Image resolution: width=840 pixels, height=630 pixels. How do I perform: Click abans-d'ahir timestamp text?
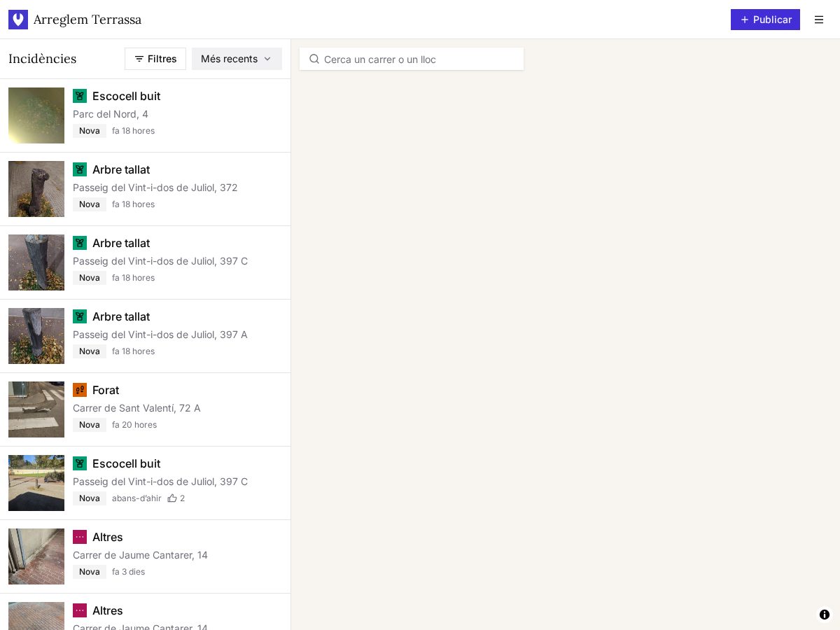[x=136, y=498]
